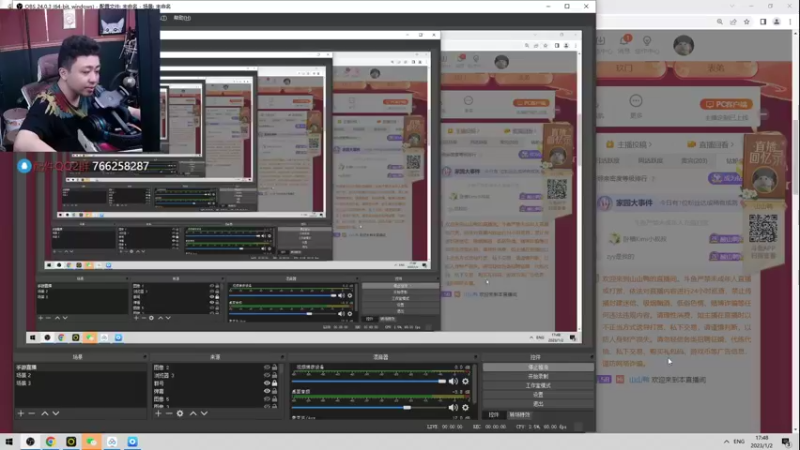The image size is (800, 450).
Task: Move the selected scene up
Action: [44, 413]
